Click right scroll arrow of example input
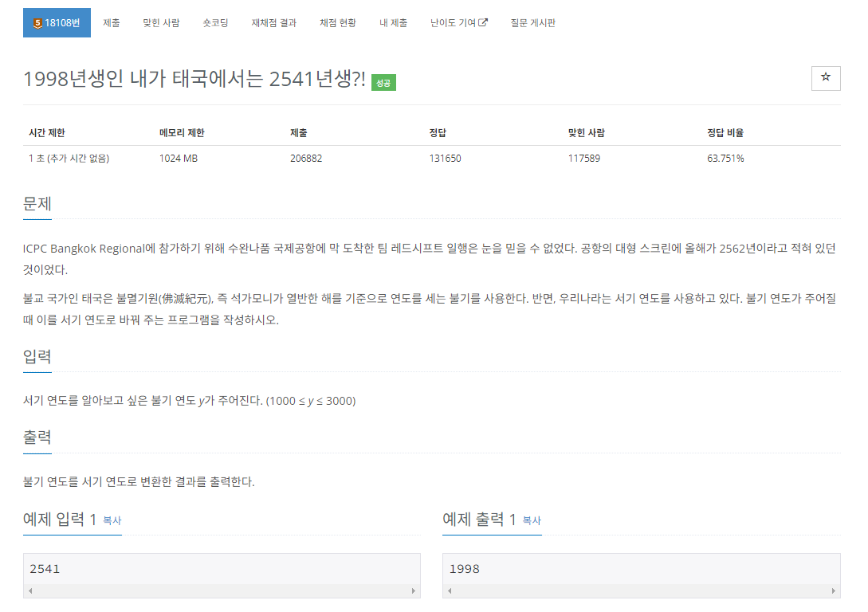 413,591
